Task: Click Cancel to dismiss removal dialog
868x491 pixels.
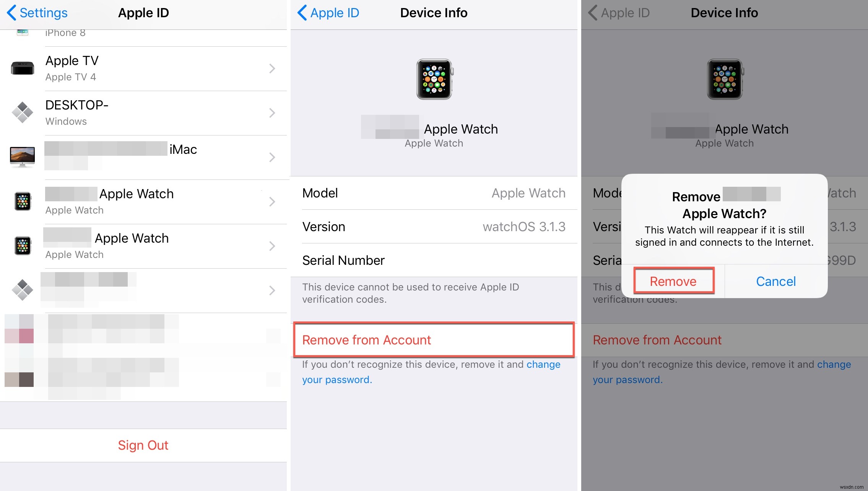Action: pyautogui.click(x=775, y=281)
